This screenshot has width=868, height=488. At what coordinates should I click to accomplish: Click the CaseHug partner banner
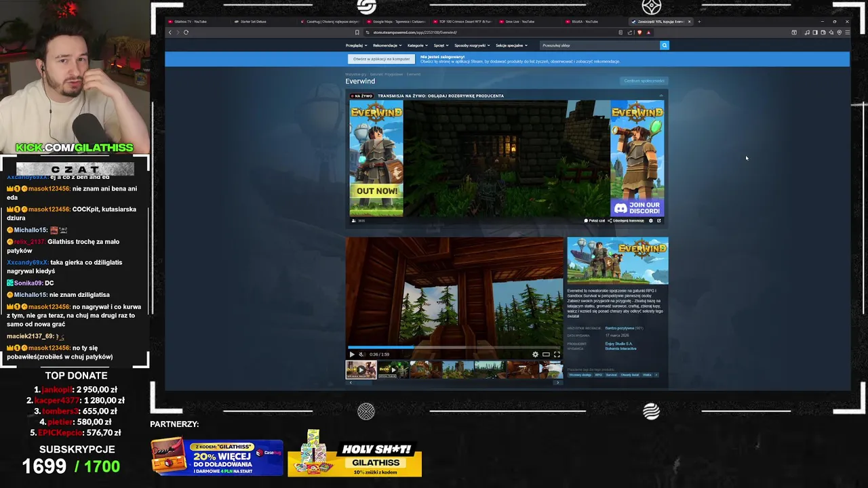(217, 455)
